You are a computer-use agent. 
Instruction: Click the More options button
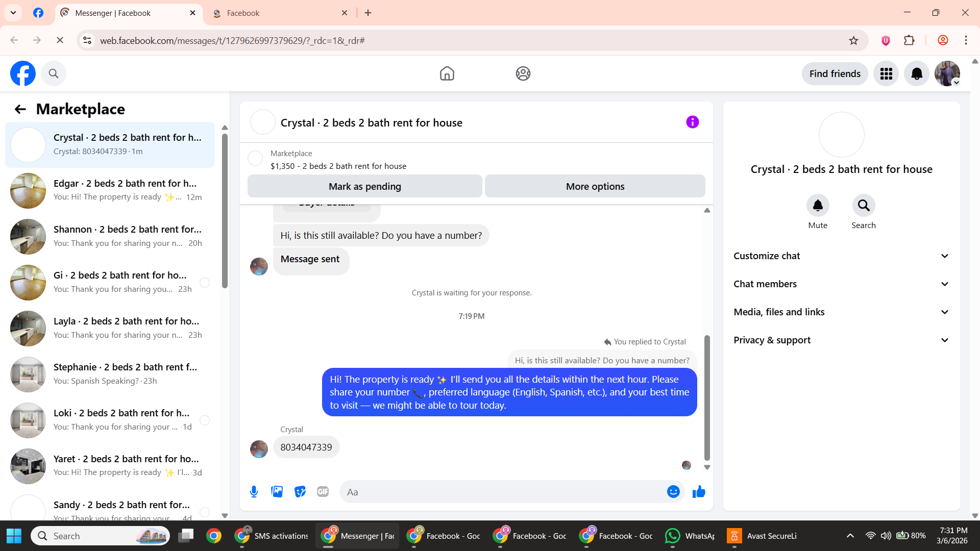(595, 187)
